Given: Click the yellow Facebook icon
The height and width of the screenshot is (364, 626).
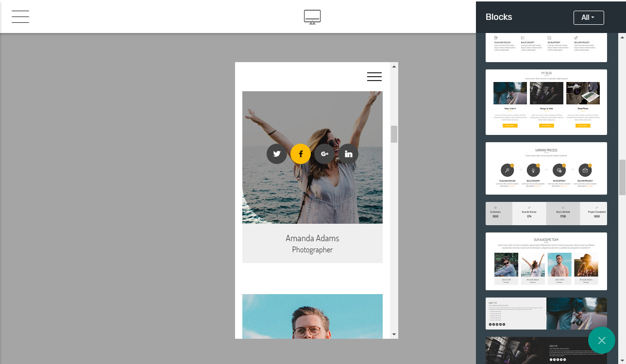Looking at the screenshot, I should click(301, 154).
